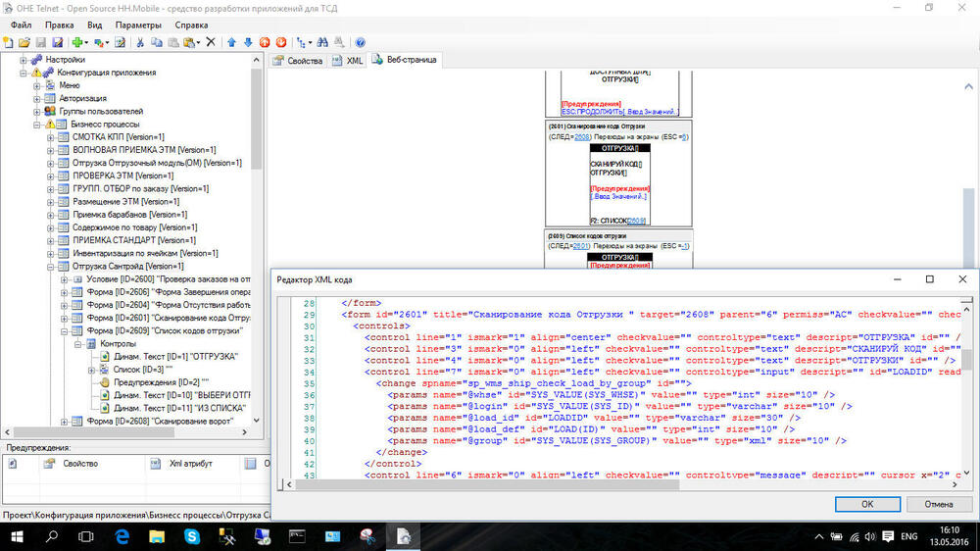Screen dimensions: 980x551
Task: Expand СМОТКА КПП process node
Action: coord(51,137)
